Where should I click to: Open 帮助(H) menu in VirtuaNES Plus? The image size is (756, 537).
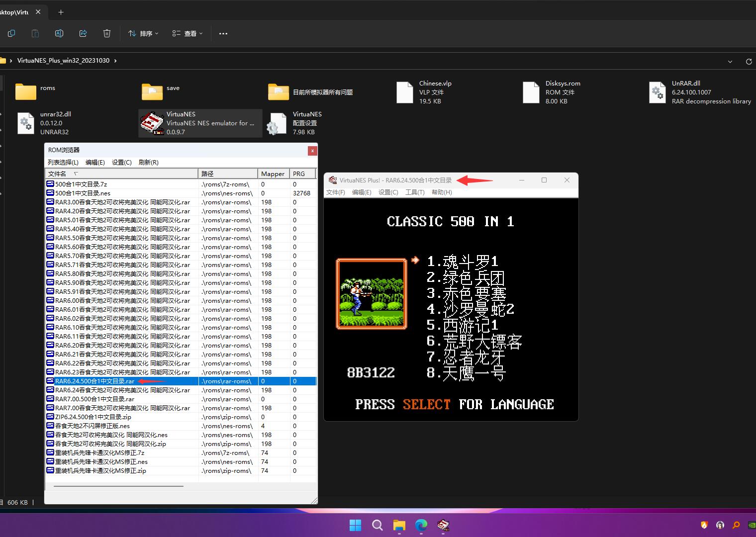click(x=442, y=192)
